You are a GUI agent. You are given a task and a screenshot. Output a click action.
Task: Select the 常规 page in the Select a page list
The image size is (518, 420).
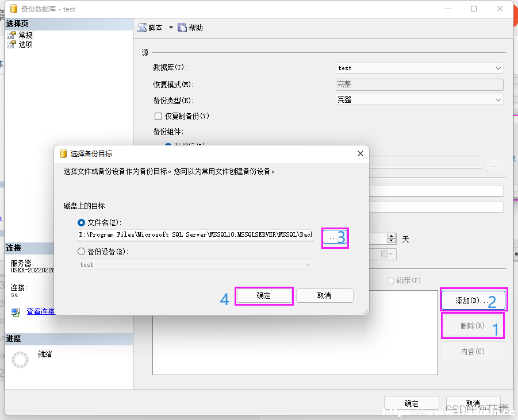(25, 35)
